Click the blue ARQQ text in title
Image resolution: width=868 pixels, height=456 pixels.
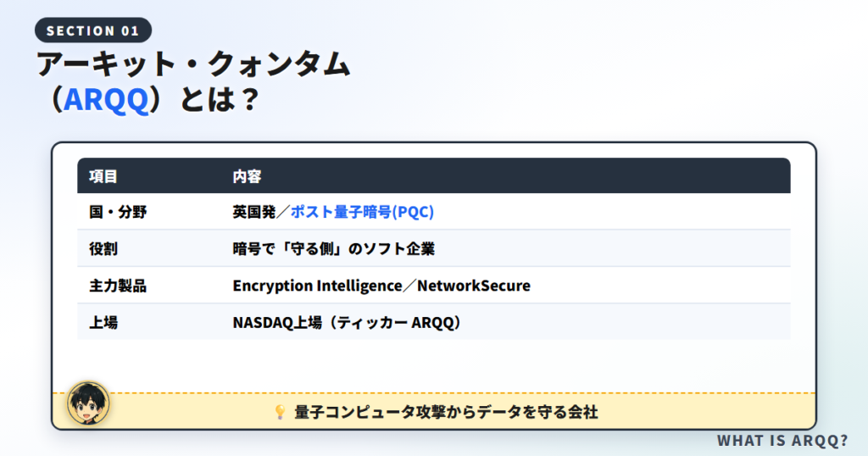click(x=106, y=100)
